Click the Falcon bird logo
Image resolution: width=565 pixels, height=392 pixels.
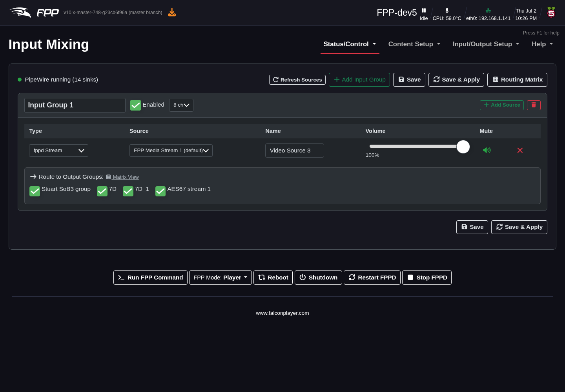pos(20,13)
